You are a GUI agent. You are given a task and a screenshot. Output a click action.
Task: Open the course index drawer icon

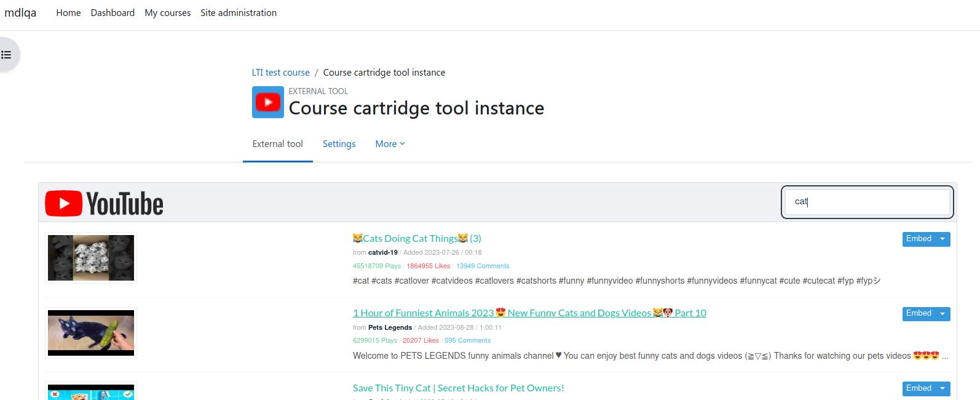tap(6, 55)
